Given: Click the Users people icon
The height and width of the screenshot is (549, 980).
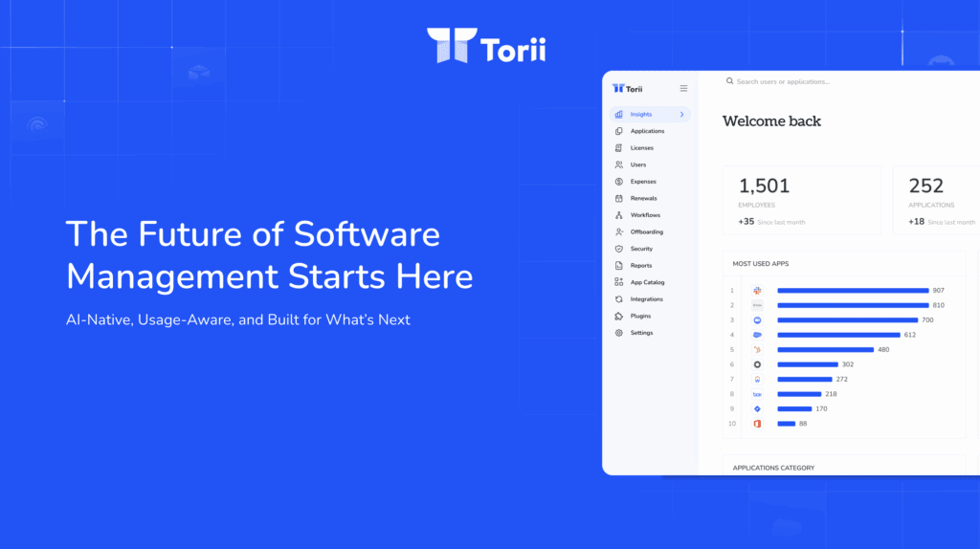Looking at the screenshot, I should coord(619,165).
